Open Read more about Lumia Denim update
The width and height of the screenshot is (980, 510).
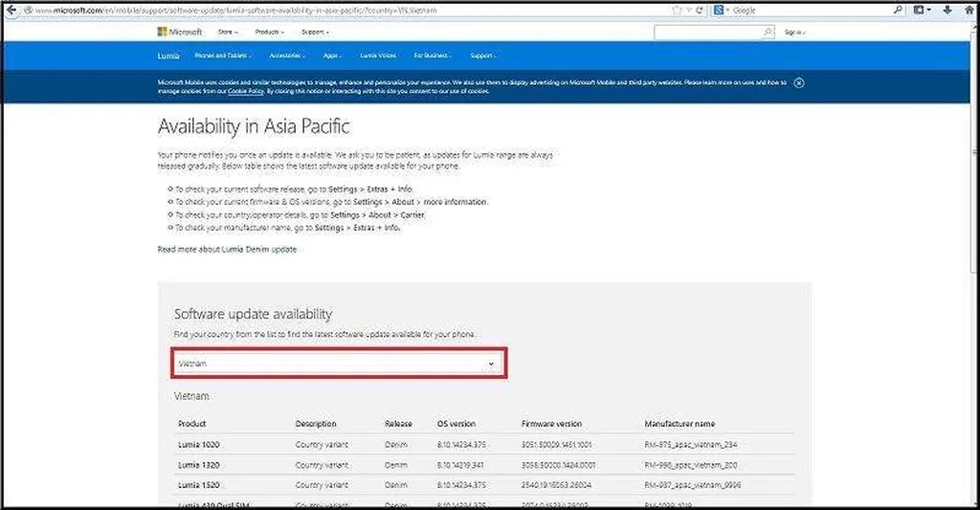click(x=227, y=249)
